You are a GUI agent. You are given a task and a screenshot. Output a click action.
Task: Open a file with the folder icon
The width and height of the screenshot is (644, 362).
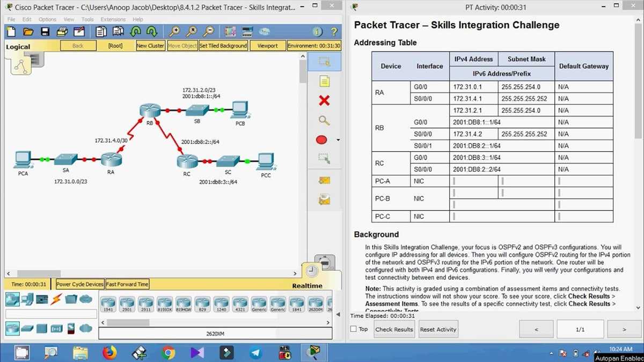tap(28, 32)
